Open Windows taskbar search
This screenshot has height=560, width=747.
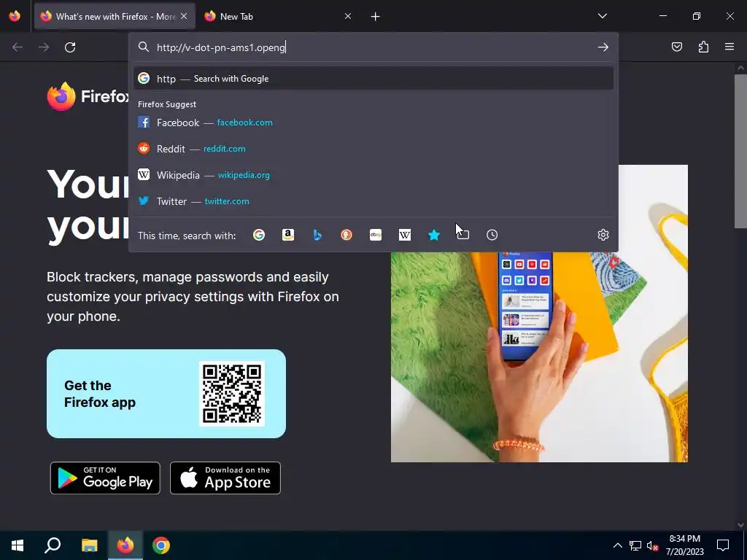coord(53,545)
